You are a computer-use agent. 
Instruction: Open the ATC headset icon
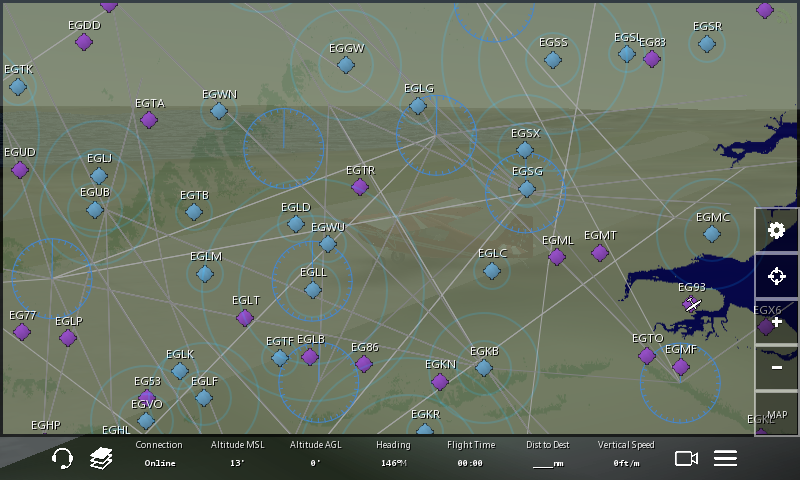pyautogui.click(x=62, y=458)
